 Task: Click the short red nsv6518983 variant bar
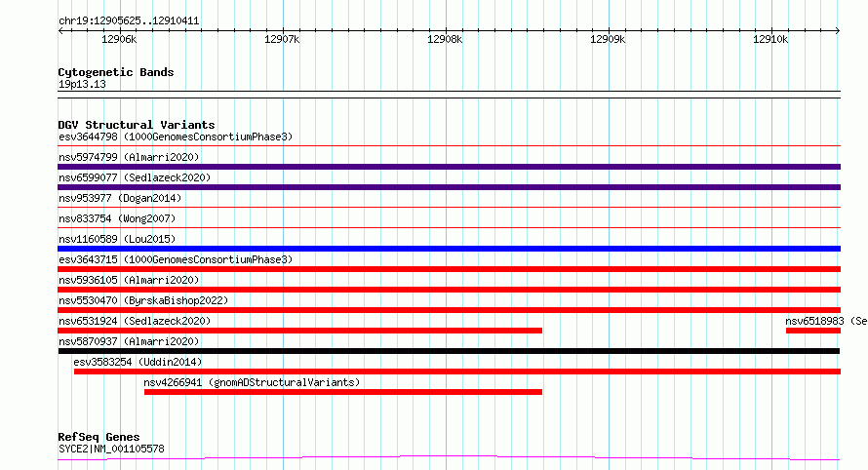813,331
